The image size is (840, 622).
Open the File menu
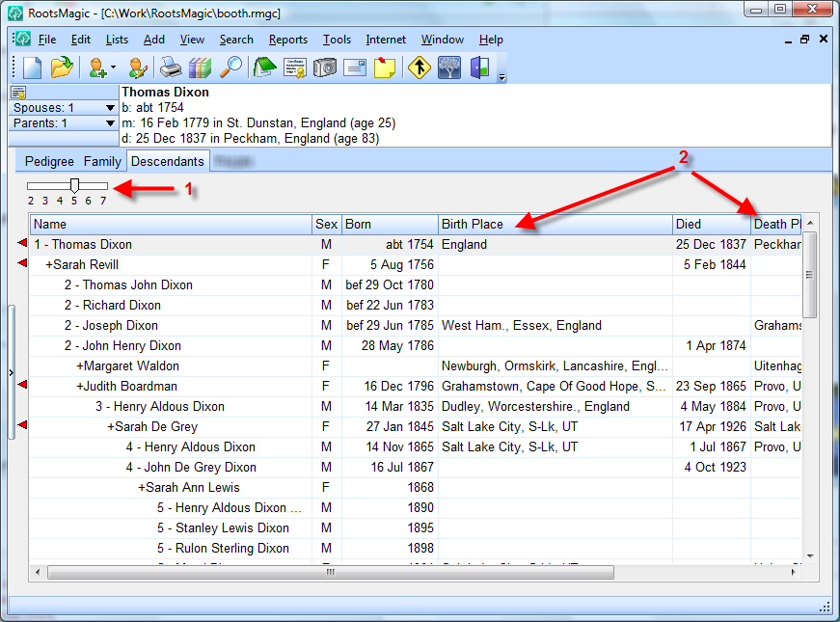coord(47,40)
